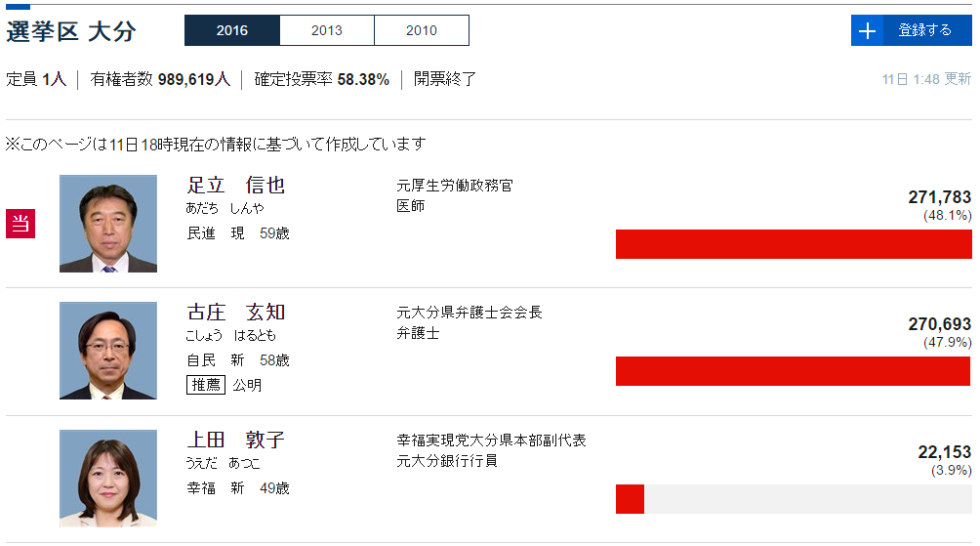Click the plus icon on register button
Viewport: 980px width, 546px height.
pyautogui.click(x=867, y=30)
